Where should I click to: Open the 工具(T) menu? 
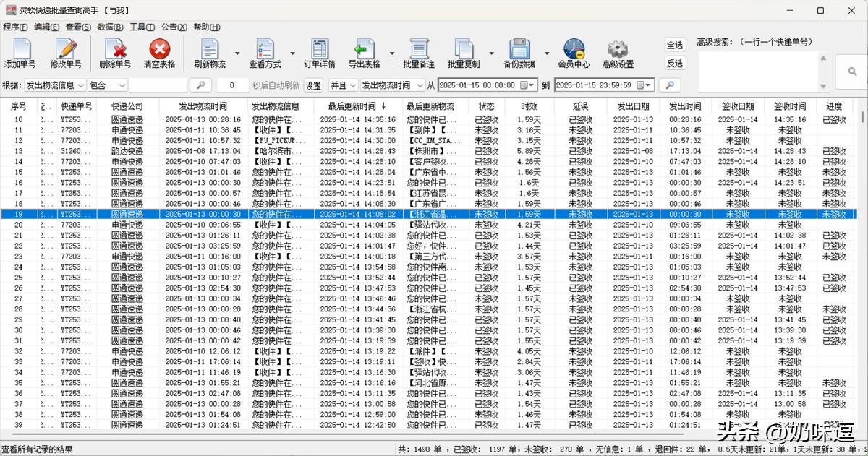pyautogui.click(x=142, y=27)
